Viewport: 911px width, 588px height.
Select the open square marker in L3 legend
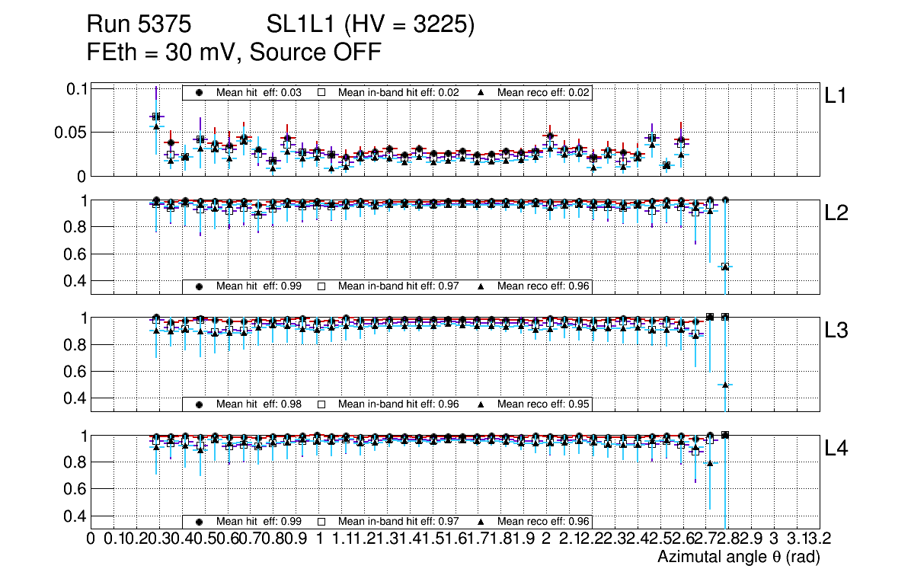tap(321, 404)
